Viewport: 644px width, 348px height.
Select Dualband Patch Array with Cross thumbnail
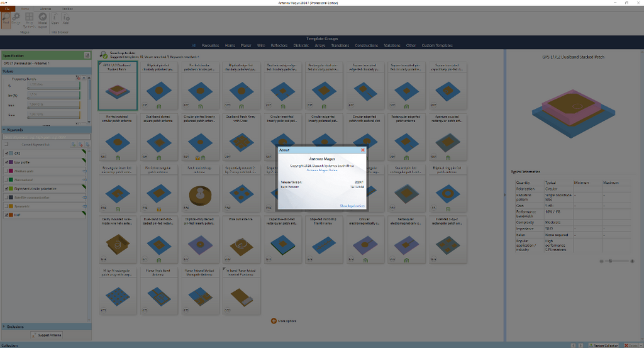click(241, 137)
